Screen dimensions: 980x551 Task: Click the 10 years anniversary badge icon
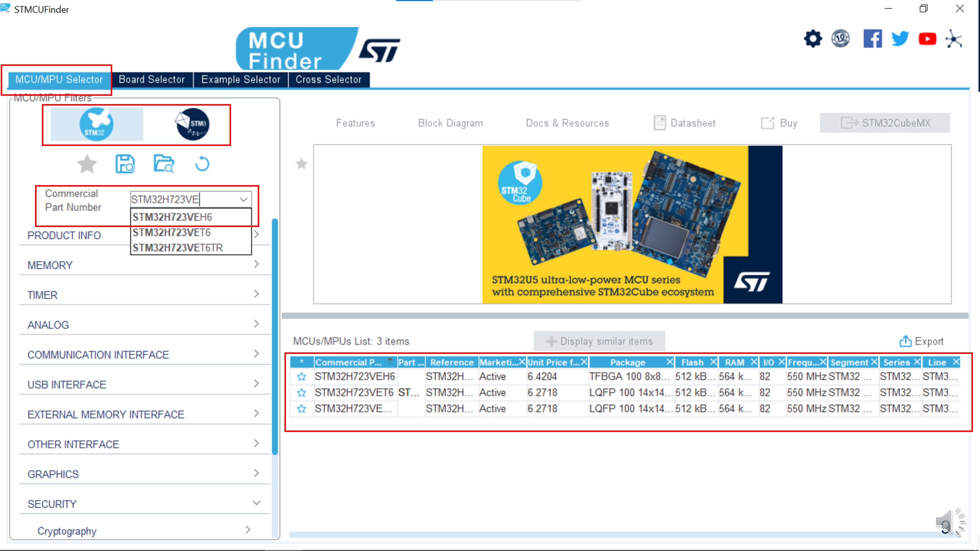(840, 39)
